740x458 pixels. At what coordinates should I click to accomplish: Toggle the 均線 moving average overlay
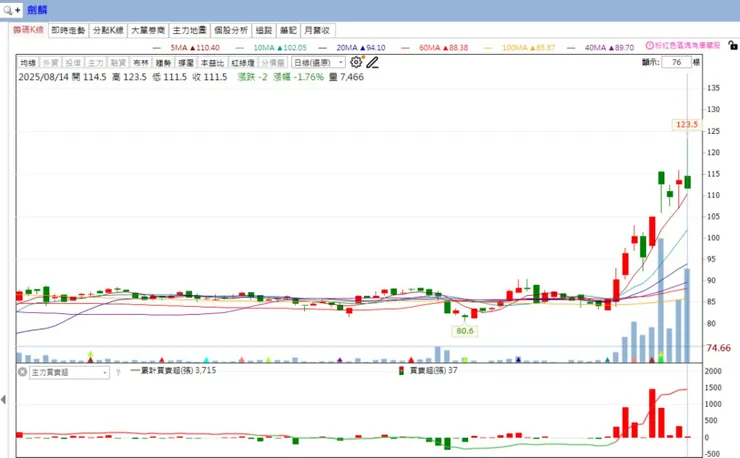click(x=28, y=63)
